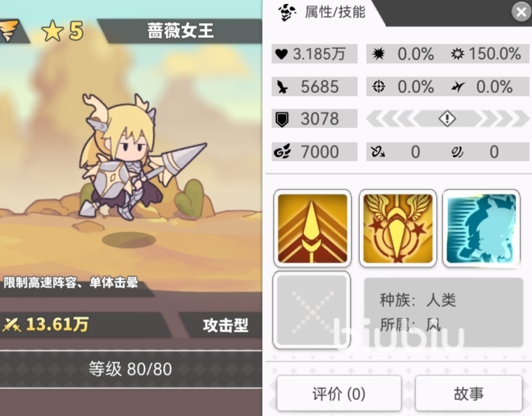532x416 pixels.
Task: Tap the cyan dash silhouette skill
Action: click(x=481, y=228)
